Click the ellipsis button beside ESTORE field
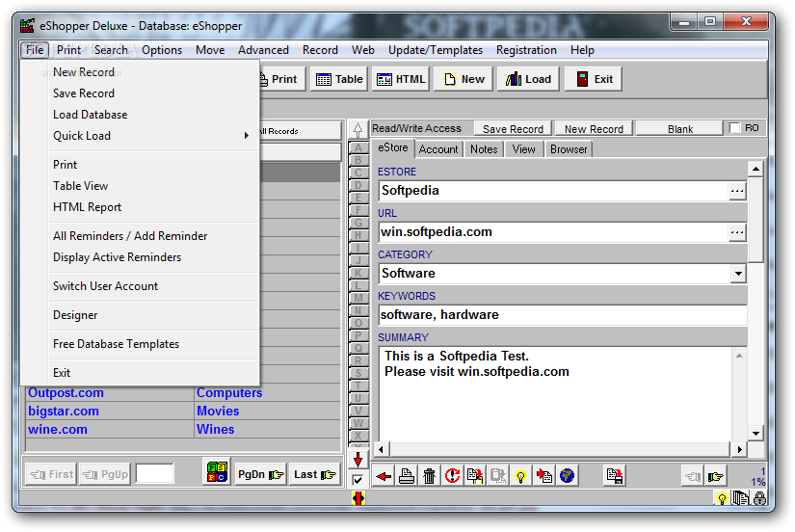Image resolution: width=795 pixels, height=532 pixels. click(737, 191)
